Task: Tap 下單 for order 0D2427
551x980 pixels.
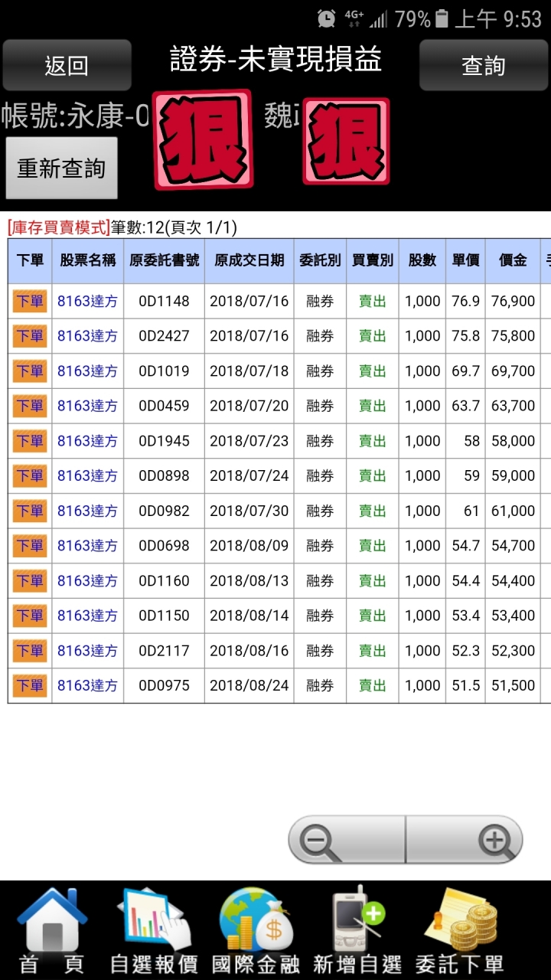Action: 30,335
